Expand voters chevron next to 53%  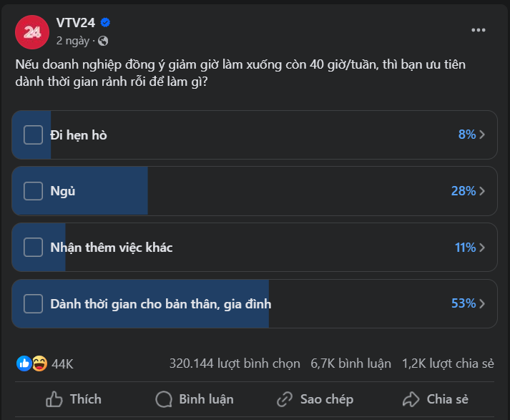tap(483, 304)
